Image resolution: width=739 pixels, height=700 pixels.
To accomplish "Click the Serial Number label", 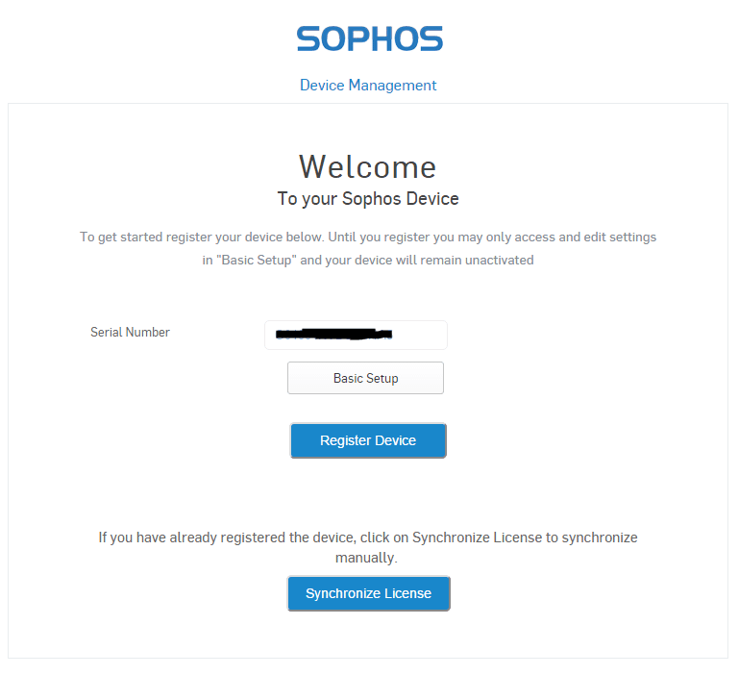I will click(x=130, y=333).
